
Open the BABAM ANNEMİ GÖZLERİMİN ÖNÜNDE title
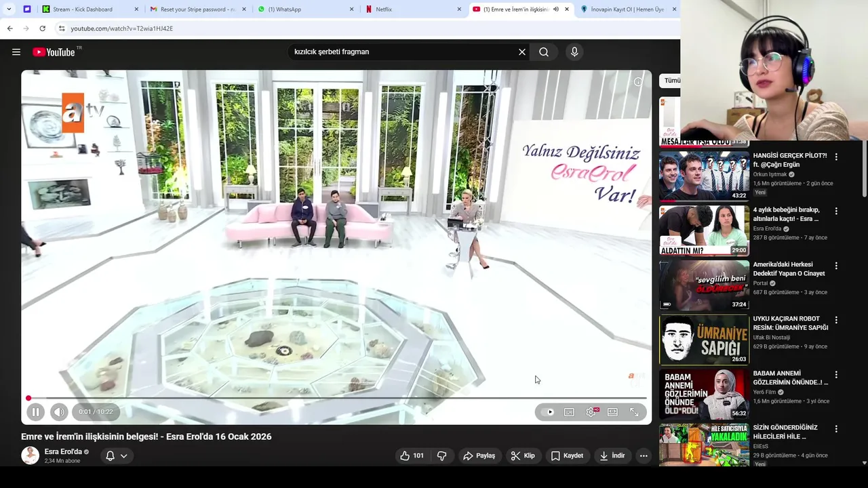pos(790,378)
